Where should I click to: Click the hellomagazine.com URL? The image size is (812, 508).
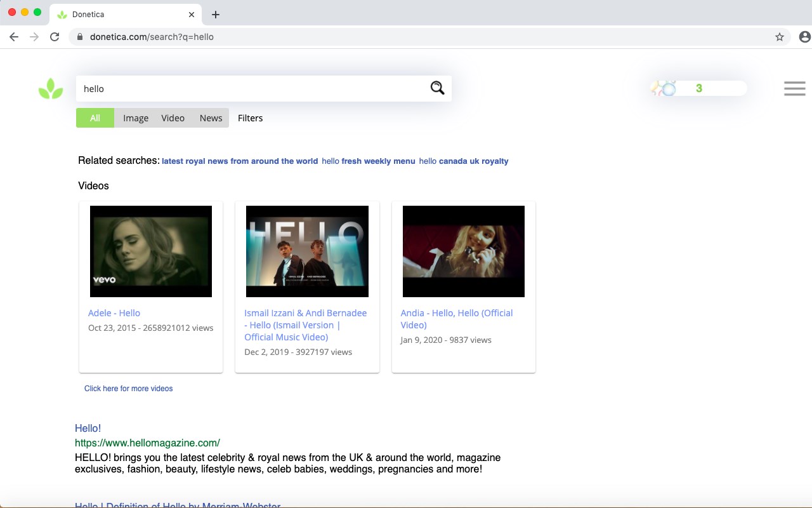point(147,443)
